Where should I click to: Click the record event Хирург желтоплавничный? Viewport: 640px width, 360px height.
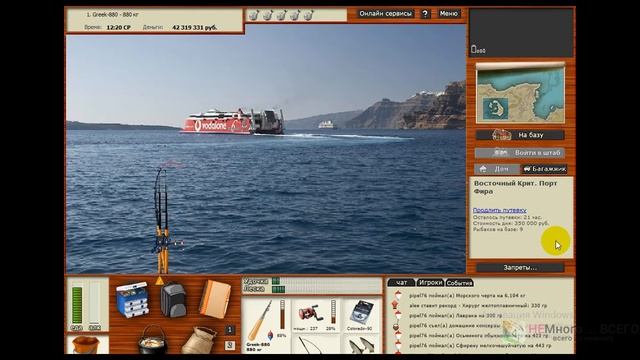(x=478, y=305)
